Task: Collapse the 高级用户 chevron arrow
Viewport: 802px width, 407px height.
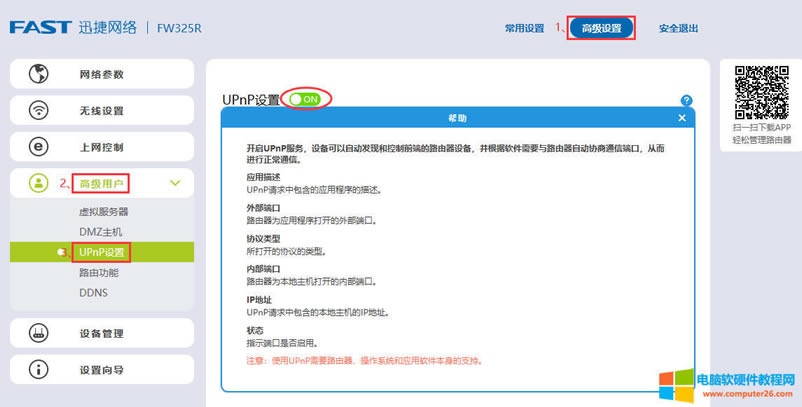Action: pyautogui.click(x=175, y=183)
